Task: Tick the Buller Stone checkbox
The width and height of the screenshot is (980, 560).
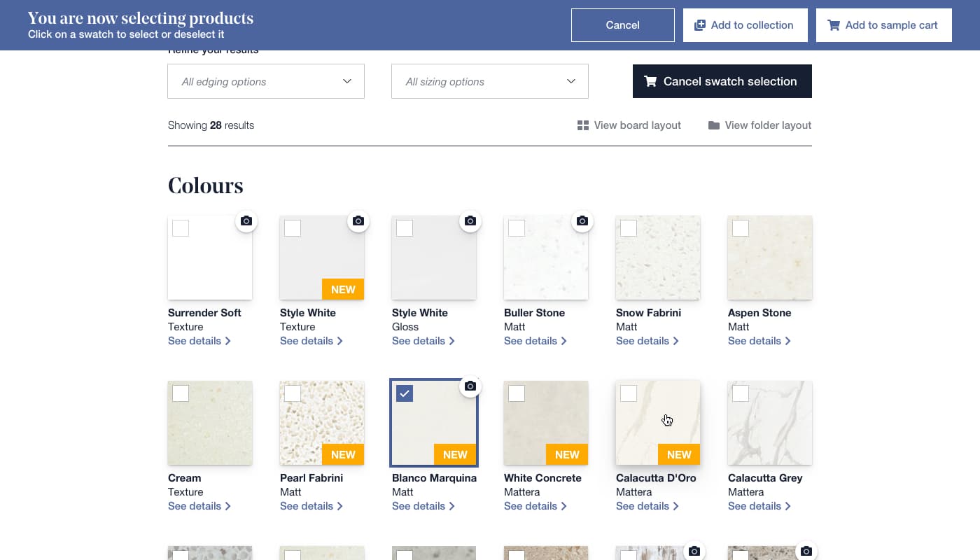Action: click(517, 228)
